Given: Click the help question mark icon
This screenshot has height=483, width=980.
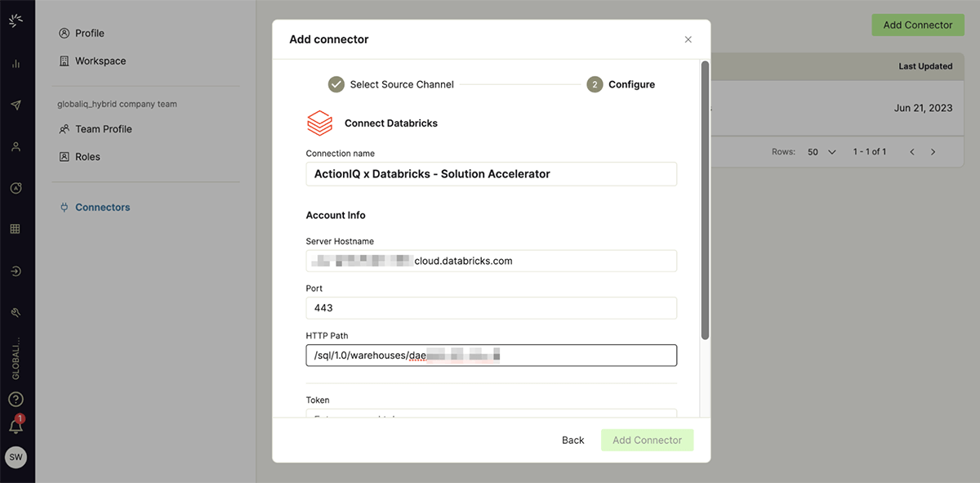Looking at the screenshot, I should click(x=16, y=400).
